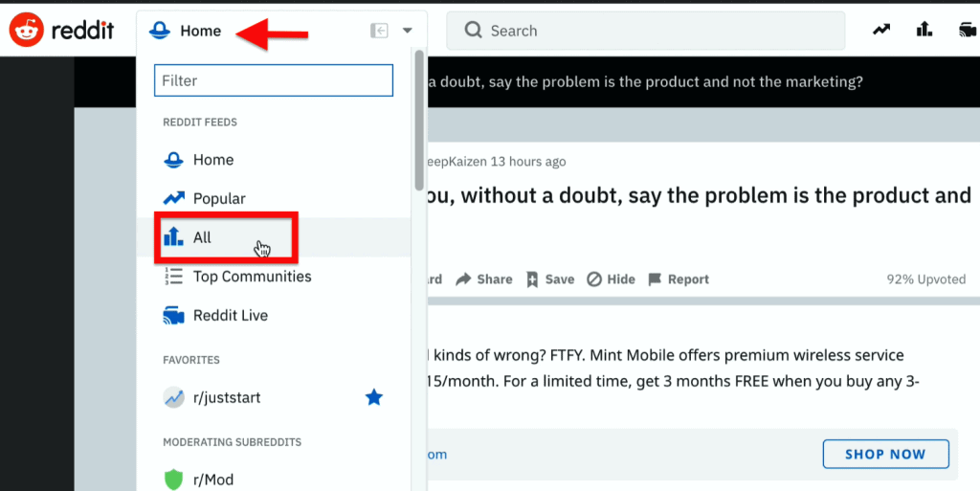Click the Filter input field

click(x=274, y=80)
